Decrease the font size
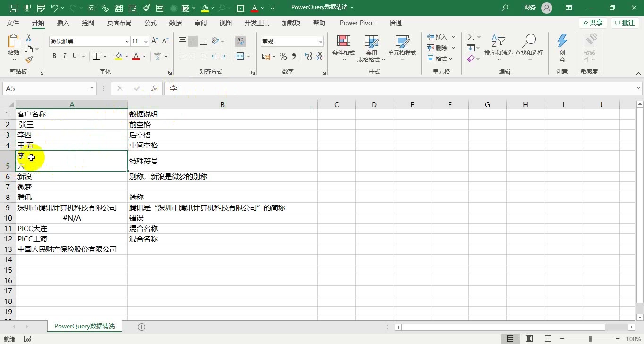 click(165, 42)
